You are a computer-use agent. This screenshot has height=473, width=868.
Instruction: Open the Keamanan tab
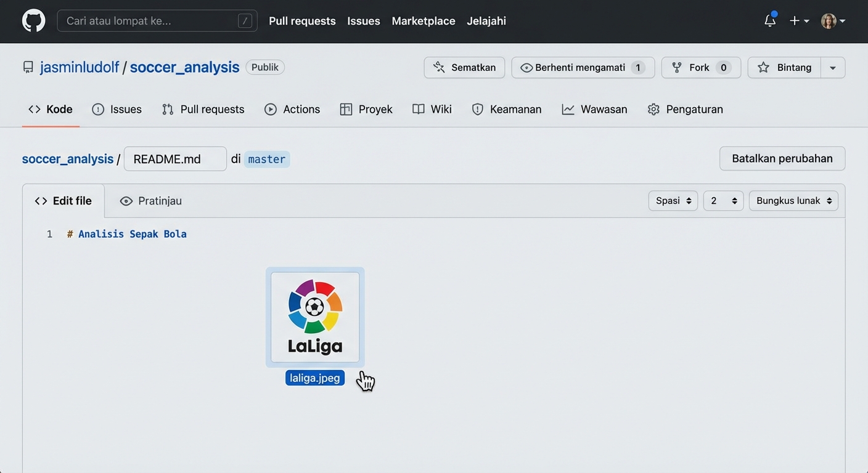tap(507, 110)
